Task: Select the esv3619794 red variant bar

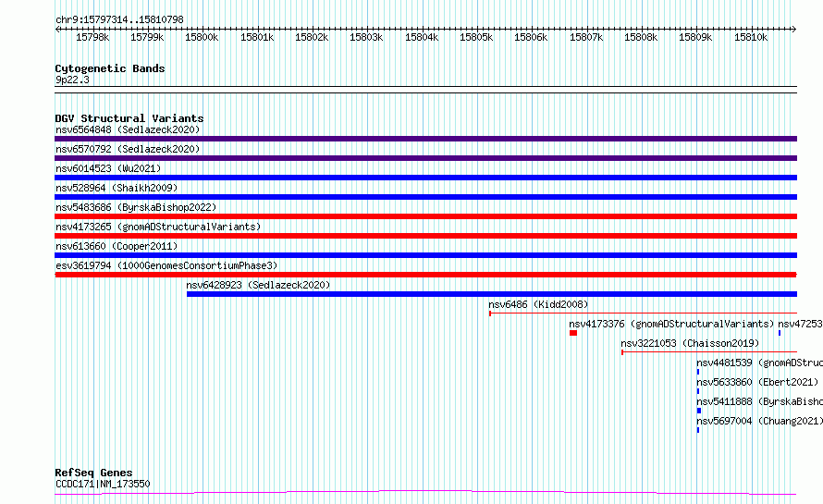Action: [x=425, y=275]
